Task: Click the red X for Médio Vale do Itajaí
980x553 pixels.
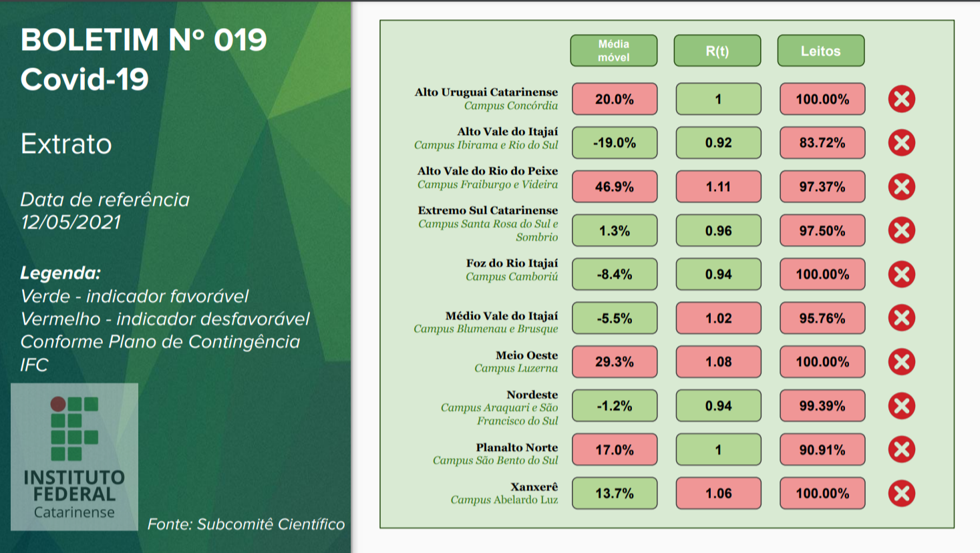Action: tap(901, 318)
